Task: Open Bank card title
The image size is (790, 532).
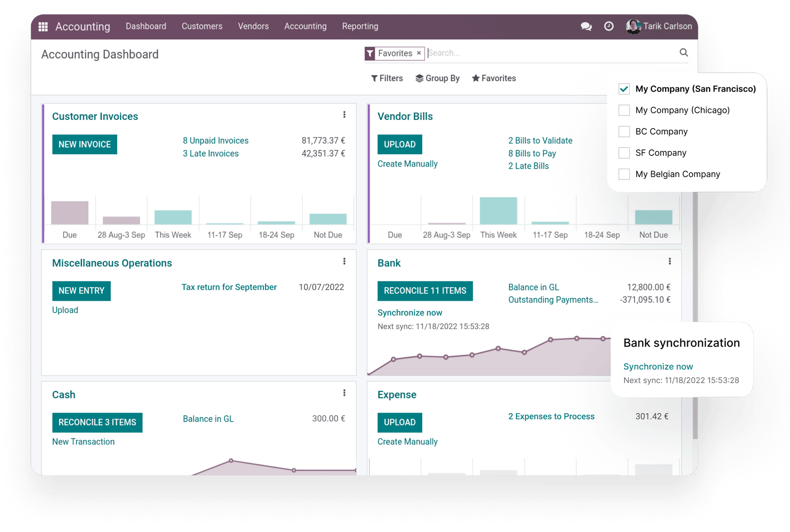Action: (389, 263)
